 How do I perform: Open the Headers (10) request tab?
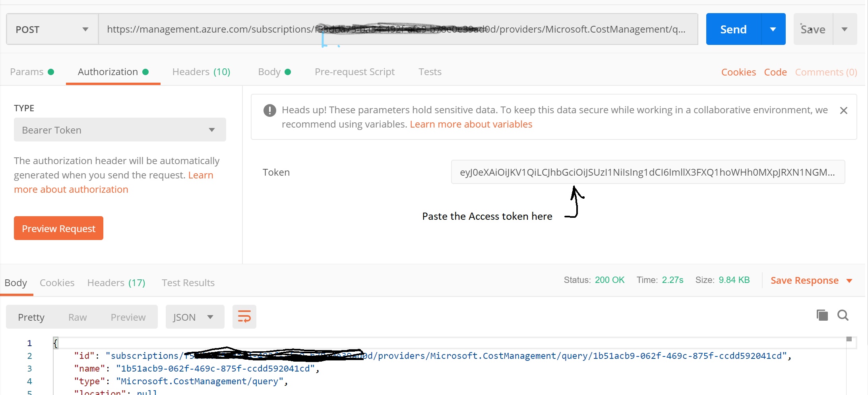click(201, 72)
